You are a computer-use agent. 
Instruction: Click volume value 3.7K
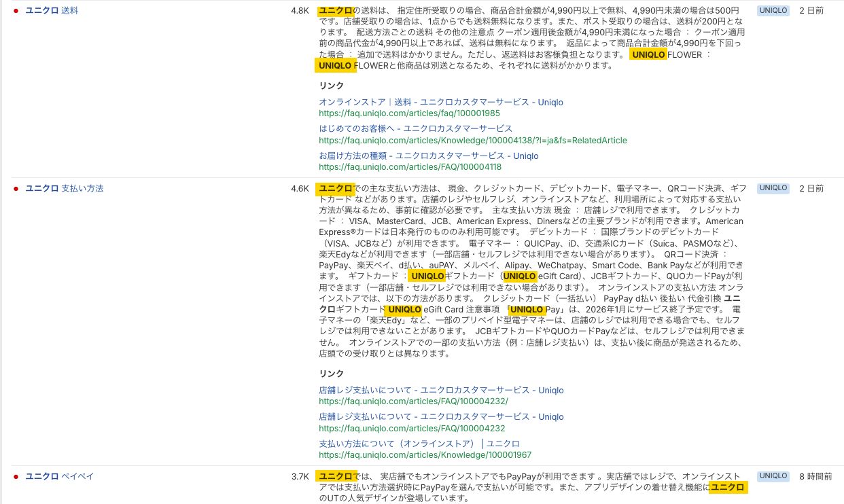[300, 476]
